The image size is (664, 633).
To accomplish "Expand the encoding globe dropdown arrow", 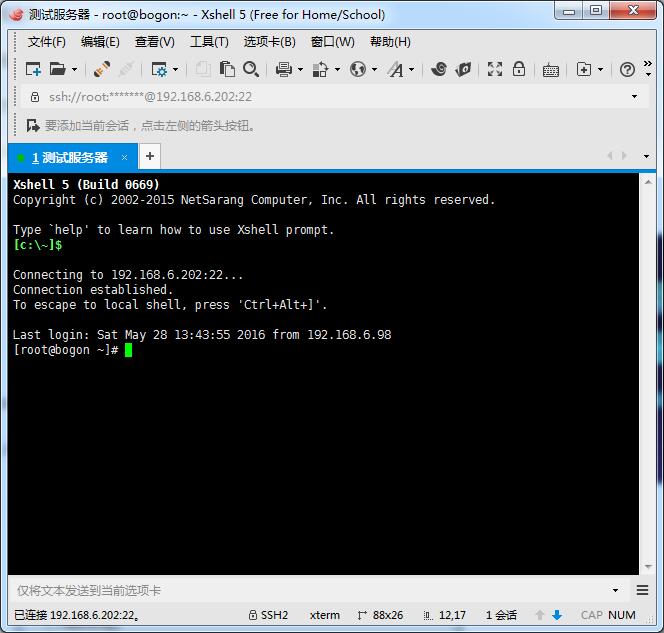I will pyautogui.click(x=374, y=69).
